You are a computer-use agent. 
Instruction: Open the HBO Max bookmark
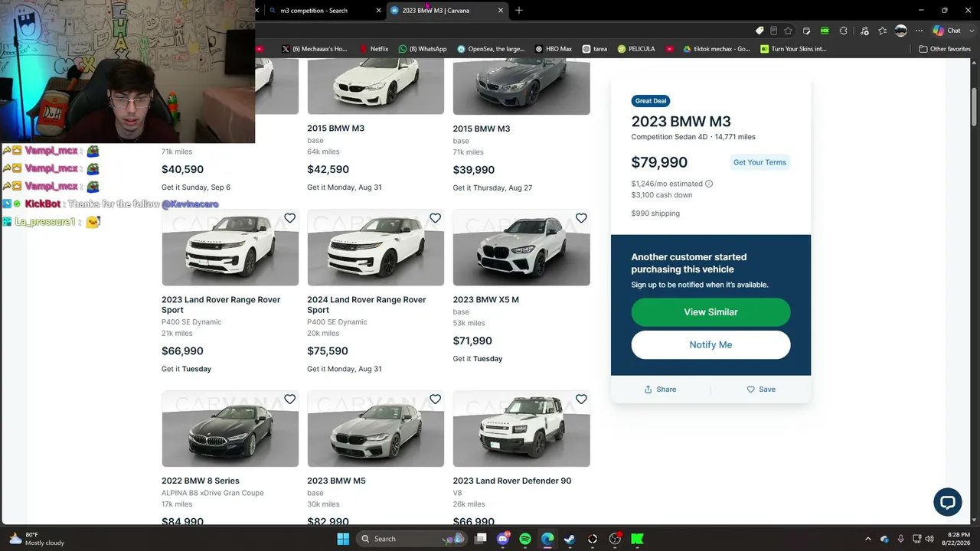(x=554, y=49)
